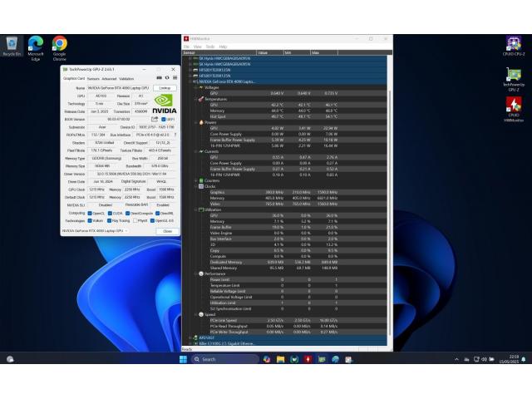This screenshot has height=399, width=532.
Task: Open File Explorer from the taskbar
Action: [x=281, y=359]
